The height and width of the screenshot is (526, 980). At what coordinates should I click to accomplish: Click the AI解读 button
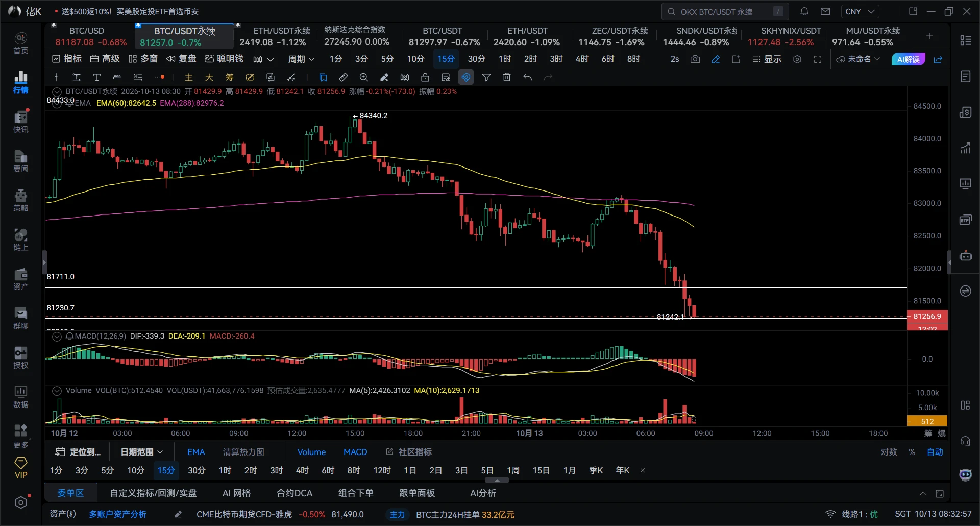[x=909, y=59]
